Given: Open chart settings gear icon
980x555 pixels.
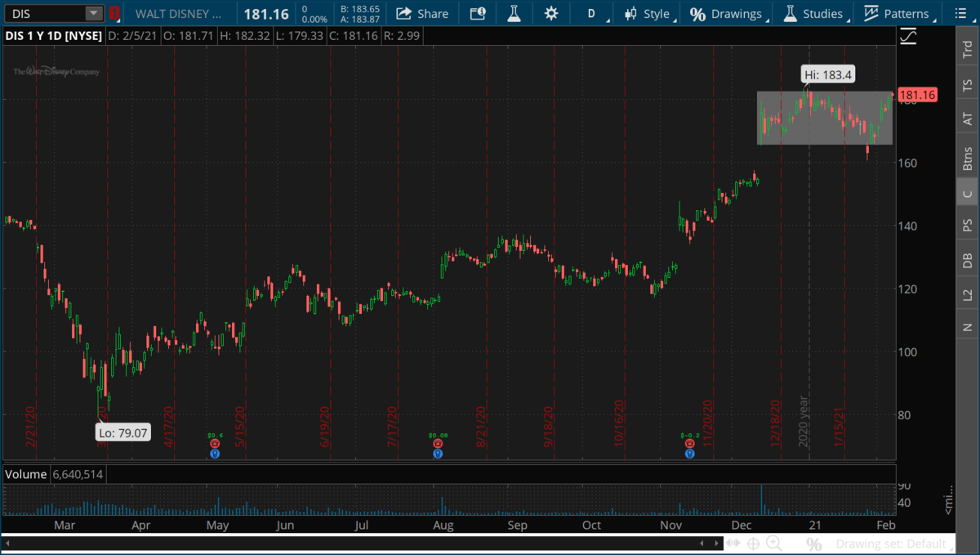Looking at the screenshot, I should click(x=551, y=14).
